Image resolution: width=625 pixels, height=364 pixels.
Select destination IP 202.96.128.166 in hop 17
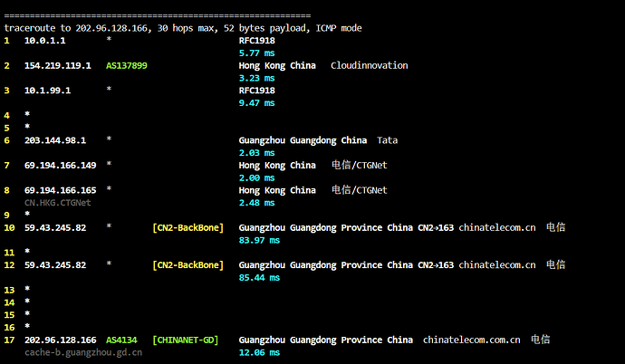[60, 340]
